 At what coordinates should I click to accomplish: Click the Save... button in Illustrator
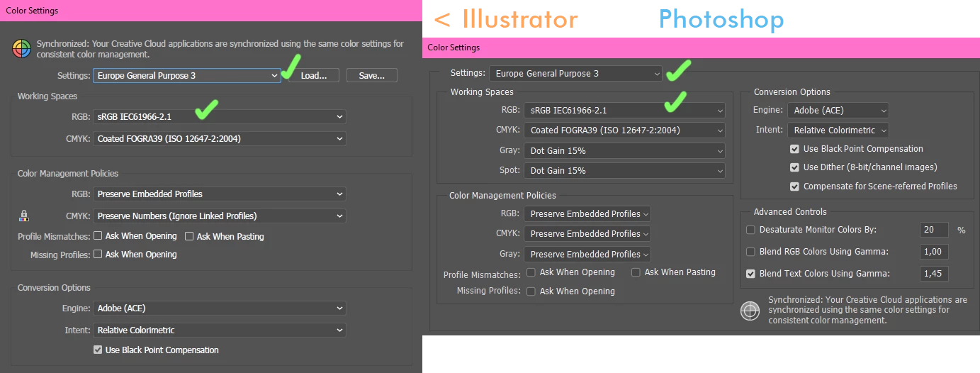372,75
